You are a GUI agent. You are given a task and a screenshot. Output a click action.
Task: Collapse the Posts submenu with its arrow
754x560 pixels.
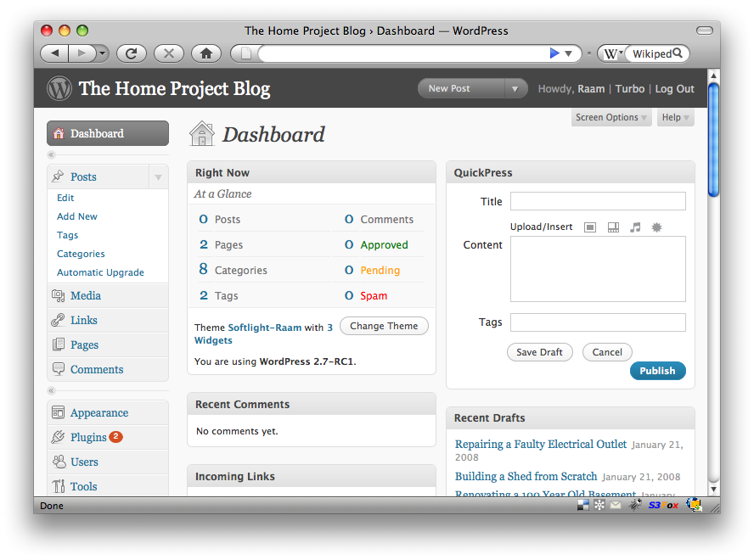tap(158, 177)
